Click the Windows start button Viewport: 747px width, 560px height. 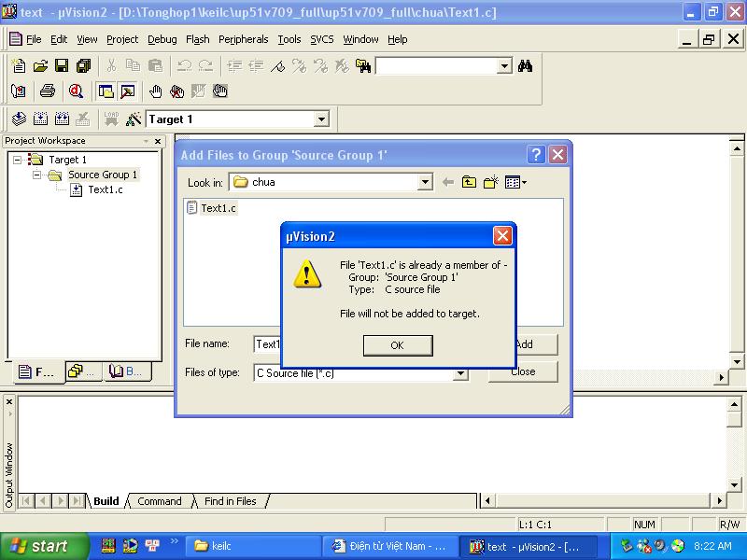(x=45, y=546)
